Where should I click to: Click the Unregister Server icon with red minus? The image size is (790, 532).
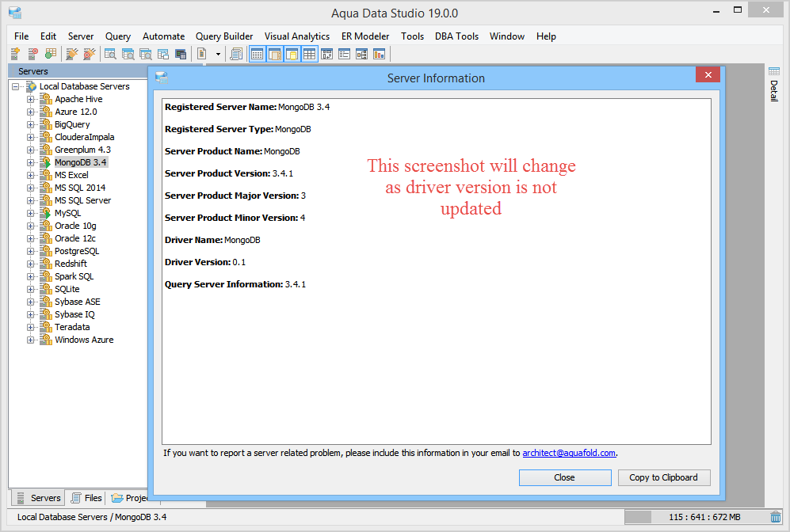point(32,54)
